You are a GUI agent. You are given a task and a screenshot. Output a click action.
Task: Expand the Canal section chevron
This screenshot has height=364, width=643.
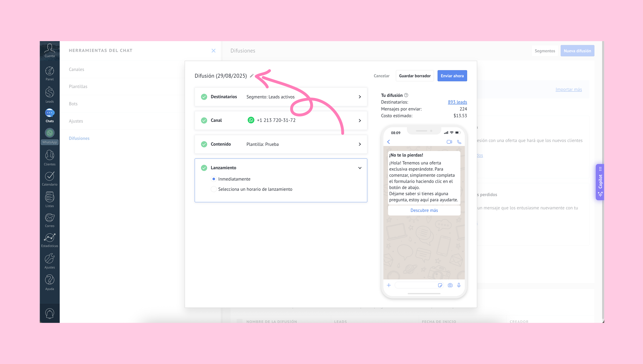click(360, 121)
